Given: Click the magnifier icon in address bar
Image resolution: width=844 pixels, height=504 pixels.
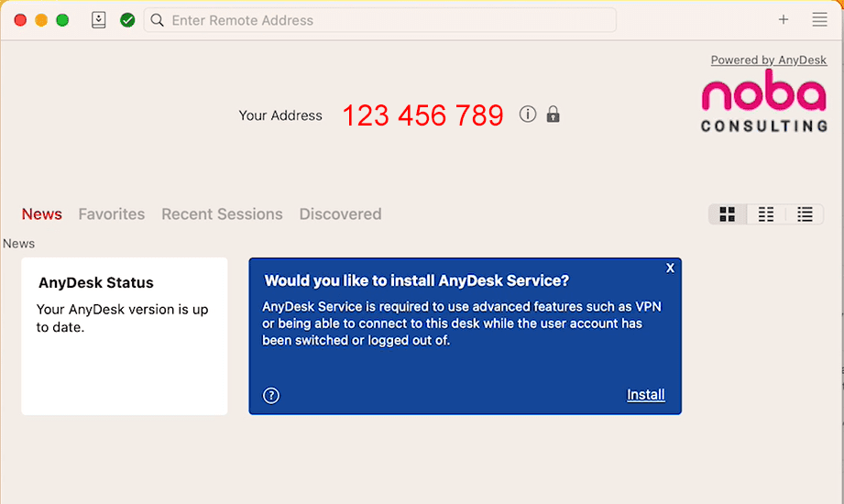Looking at the screenshot, I should pyautogui.click(x=158, y=20).
